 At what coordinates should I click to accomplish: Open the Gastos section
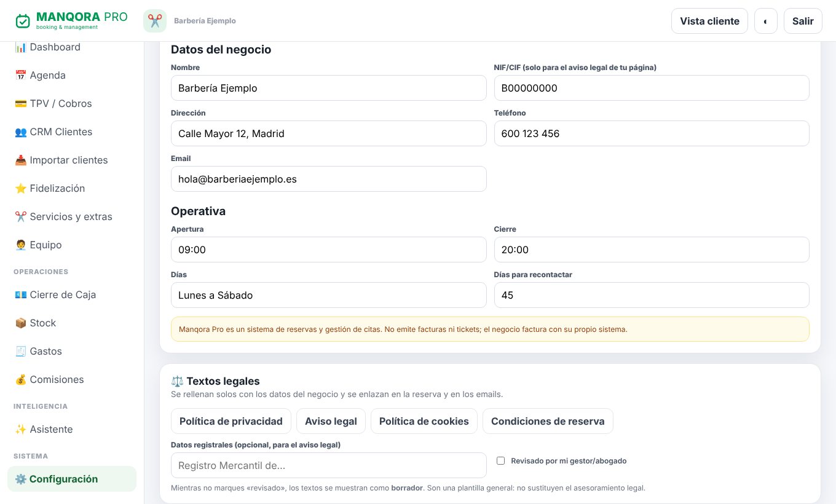click(x=72, y=352)
